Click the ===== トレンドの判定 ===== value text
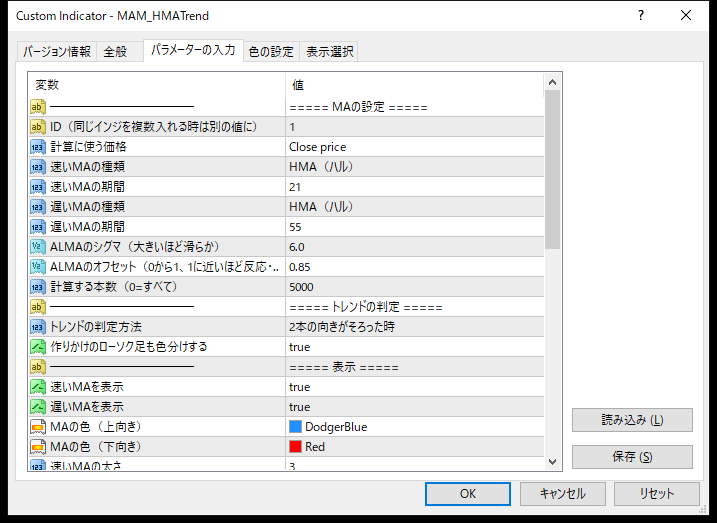The height and width of the screenshot is (523, 717). [x=366, y=307]
